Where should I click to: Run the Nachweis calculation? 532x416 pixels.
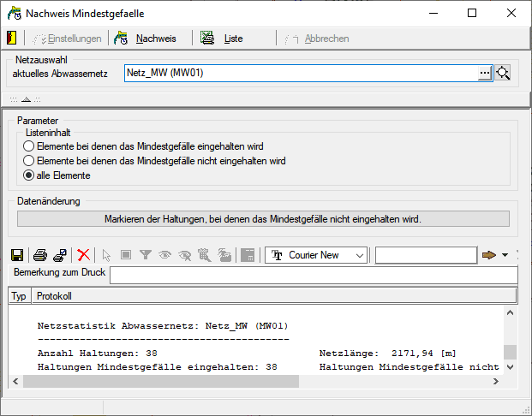146,39
